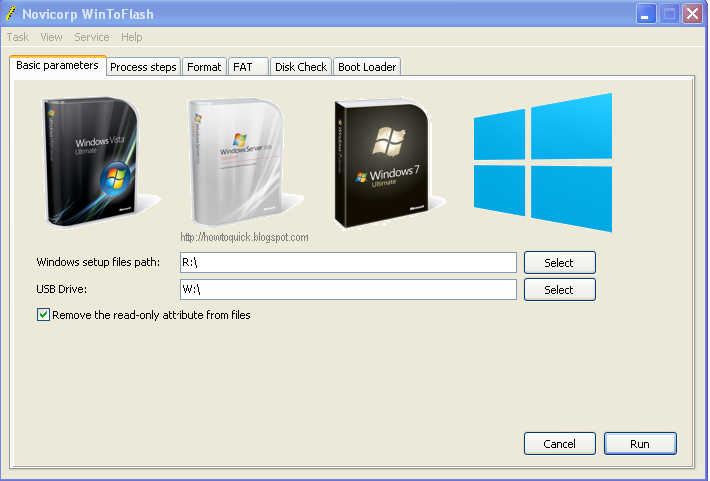This screenshot has width=710, height=481.
Task: Uncheck Remove the read-only attribute from files
Action: 43,315
